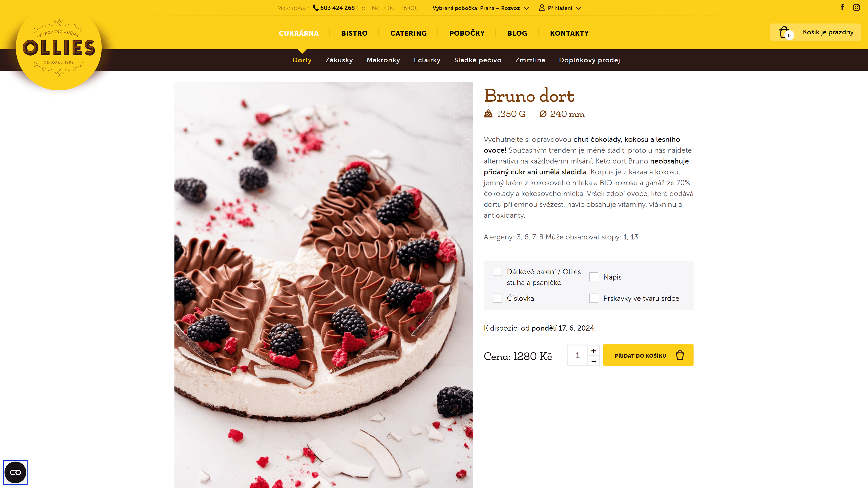Click the phone icon next to 603 424 268
Image resolution: width=868 pixels, height=488 pixels.
tap(316, 8)
